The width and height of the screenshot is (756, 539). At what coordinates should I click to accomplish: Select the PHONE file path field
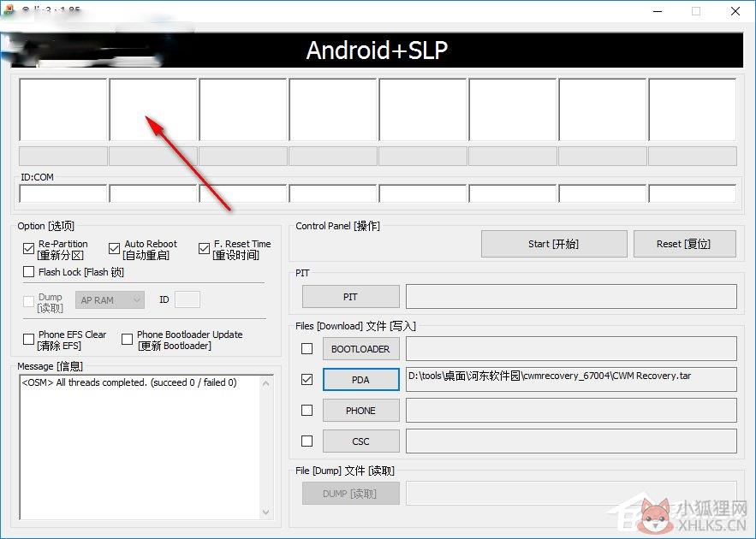(x=571, y=411)
